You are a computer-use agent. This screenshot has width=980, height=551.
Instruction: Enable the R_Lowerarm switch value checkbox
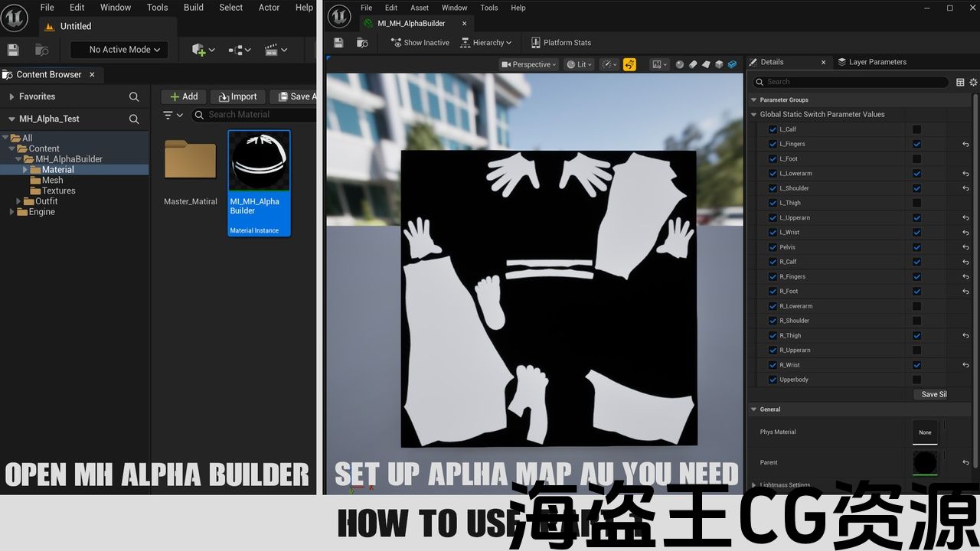(x=916, y=306)
